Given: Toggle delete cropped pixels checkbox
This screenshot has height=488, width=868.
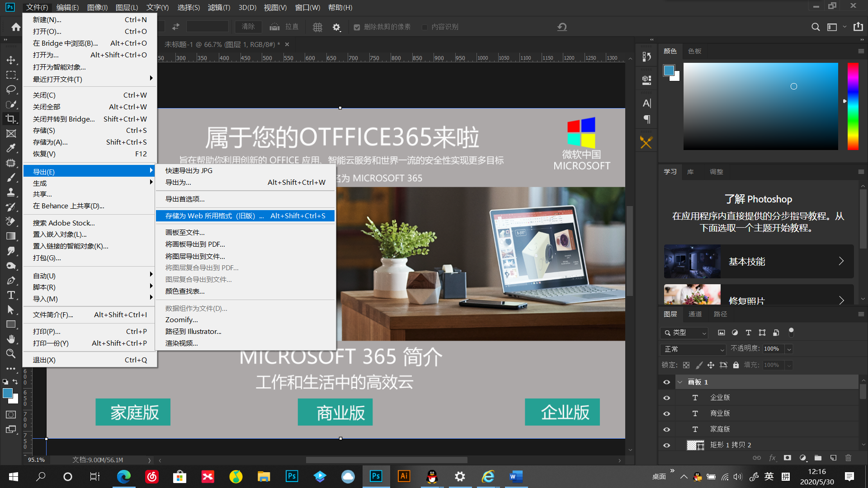Looking at the screenshot, I should (357, 27).
